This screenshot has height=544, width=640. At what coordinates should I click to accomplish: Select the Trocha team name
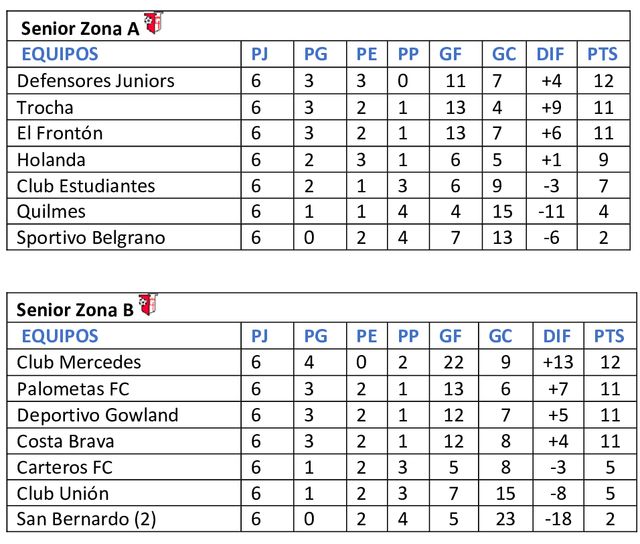point(46,107)
